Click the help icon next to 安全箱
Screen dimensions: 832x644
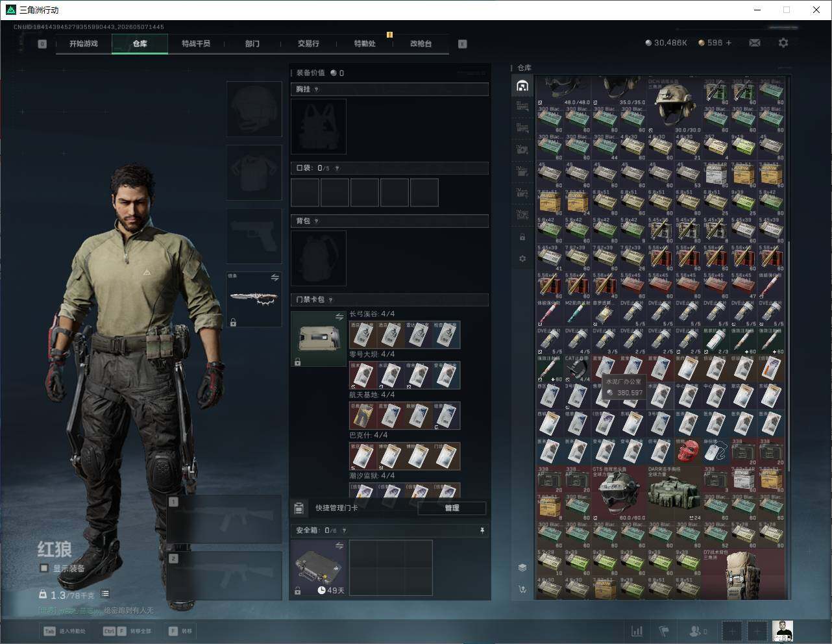[x=344, y=530]
